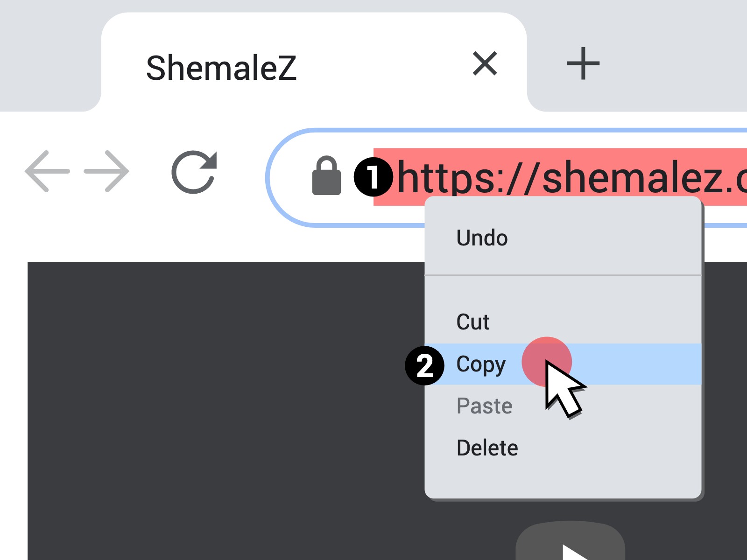747x560 pixels.
Task: Click the back arrow navigation icon
Action: (47, 171)
